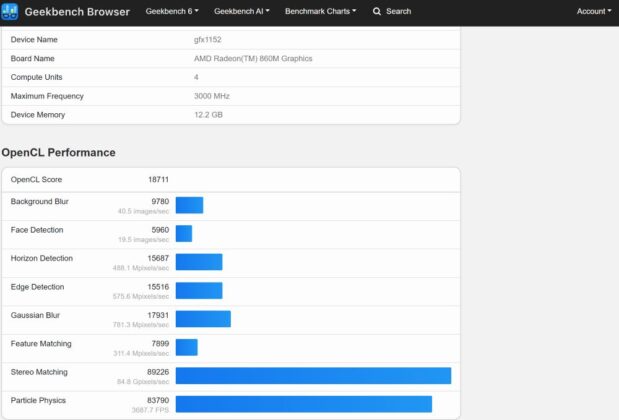Select the 84.8 Gpixels/sec throughput text

click(143, 382)
